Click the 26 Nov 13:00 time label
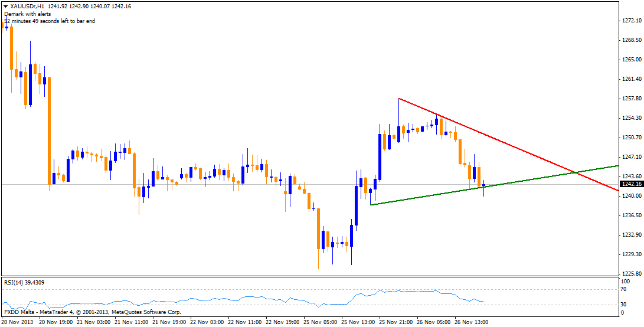Screen dimensions: 644x327 [x=472, y=322]
